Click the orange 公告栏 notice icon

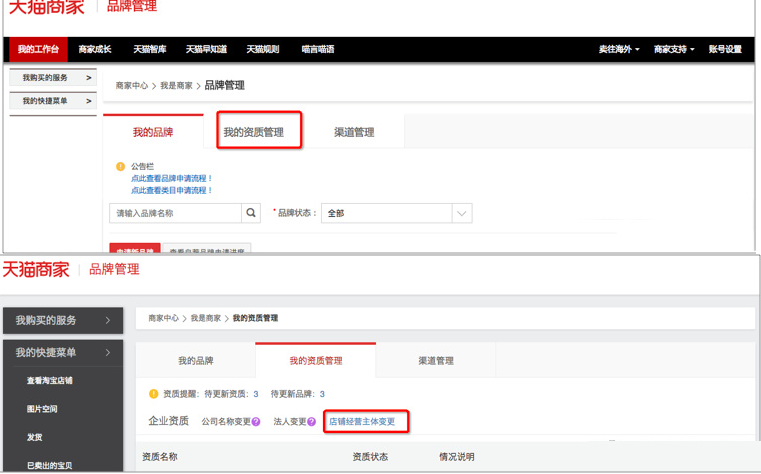[x=120, y=166]
